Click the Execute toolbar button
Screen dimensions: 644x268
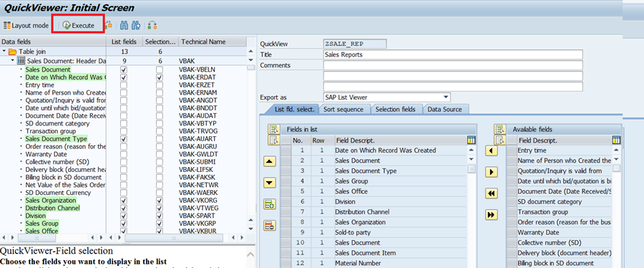click(x=78, y=26)
